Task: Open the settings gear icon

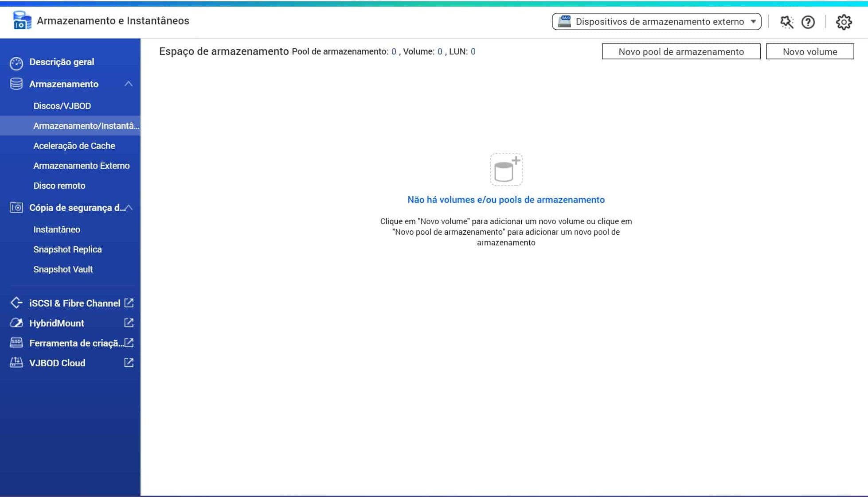Action: [x=843, y=22]
